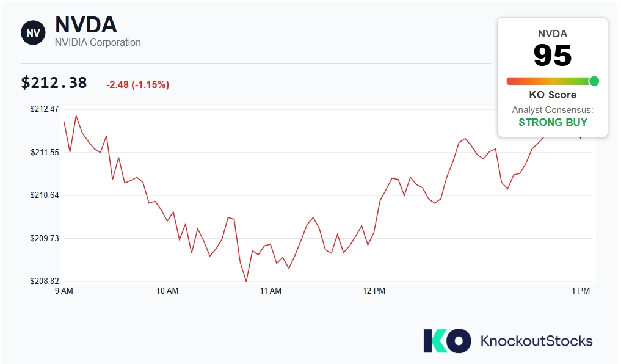Click the 9 AM time axis label
621x364 pixels.
click(64, 291)
